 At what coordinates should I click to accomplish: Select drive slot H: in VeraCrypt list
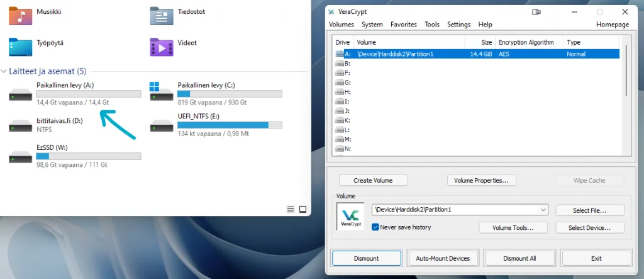tap(343, 92)
